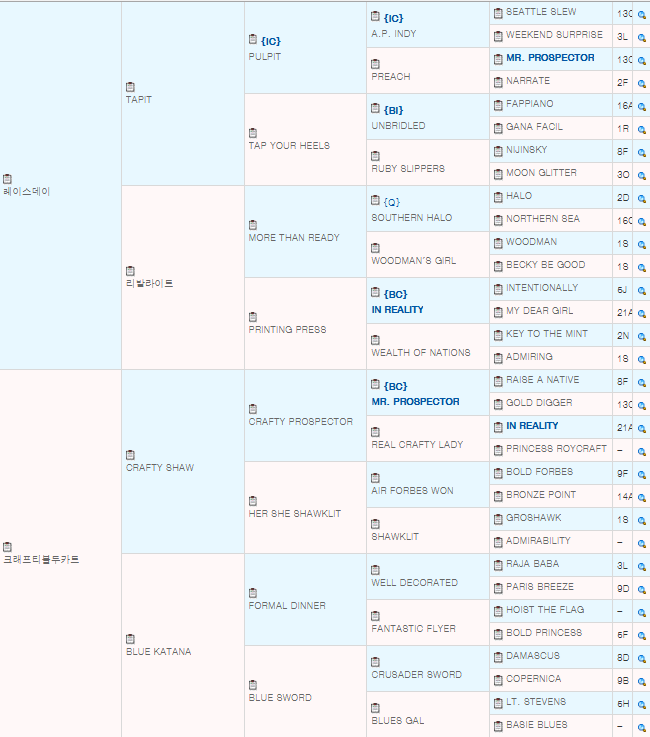This screenshot has width=650, height=737.
Task: Click the magnifier icon in SEATTLE SLEW row
Action: pyautogui.click(x=641, y=13)
